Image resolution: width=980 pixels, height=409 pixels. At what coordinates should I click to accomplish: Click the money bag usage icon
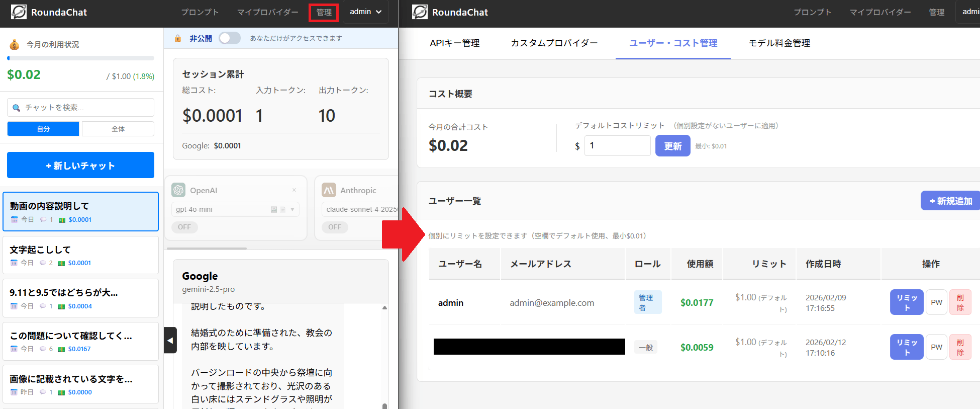(x=15, y=44)
